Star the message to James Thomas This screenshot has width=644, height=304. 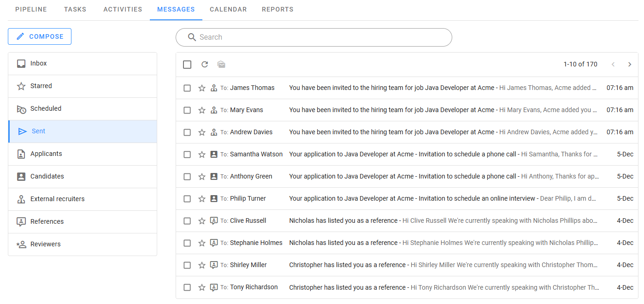click(201, 88)
